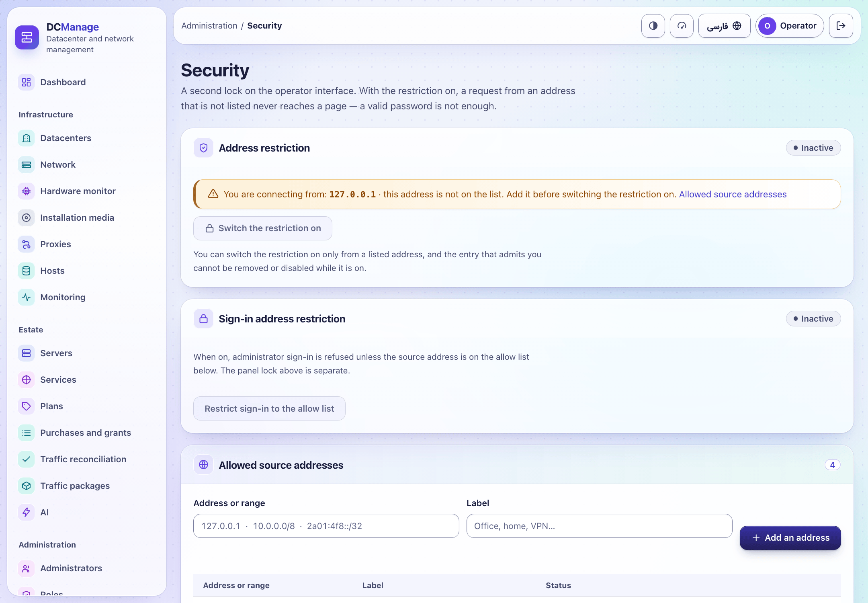Image resolution: width=868 pixels, height=603 pixels.
Task: Click the Services globe icon
Action: pos(27,380)
